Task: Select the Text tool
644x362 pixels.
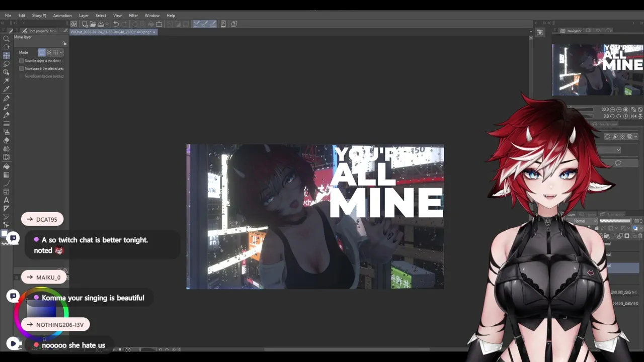Action: point(7,200)
